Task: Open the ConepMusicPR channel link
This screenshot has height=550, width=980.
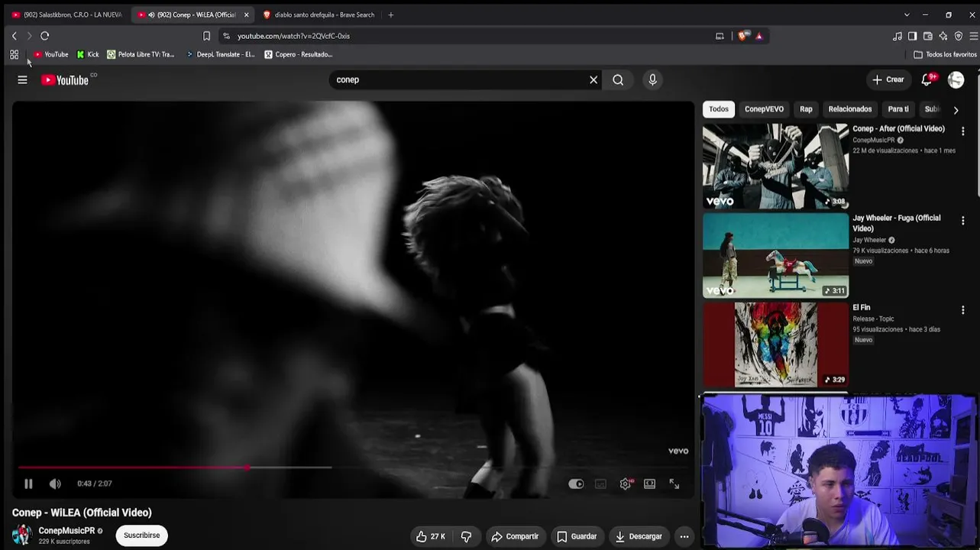Action: point(67,531)
